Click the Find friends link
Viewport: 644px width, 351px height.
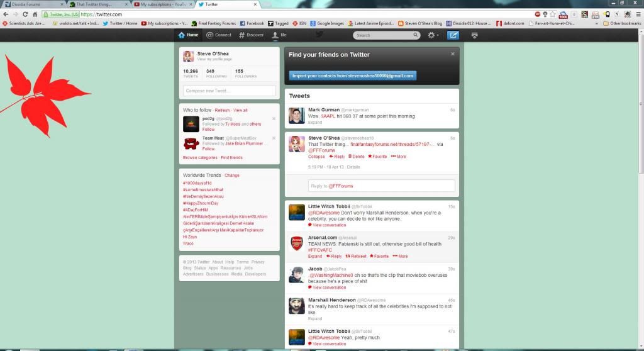(x=231, y=158)
